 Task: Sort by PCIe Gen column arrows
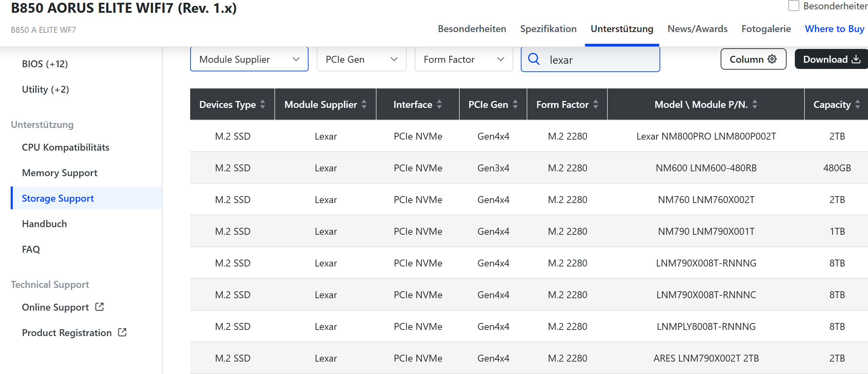(x=515, y=104)
